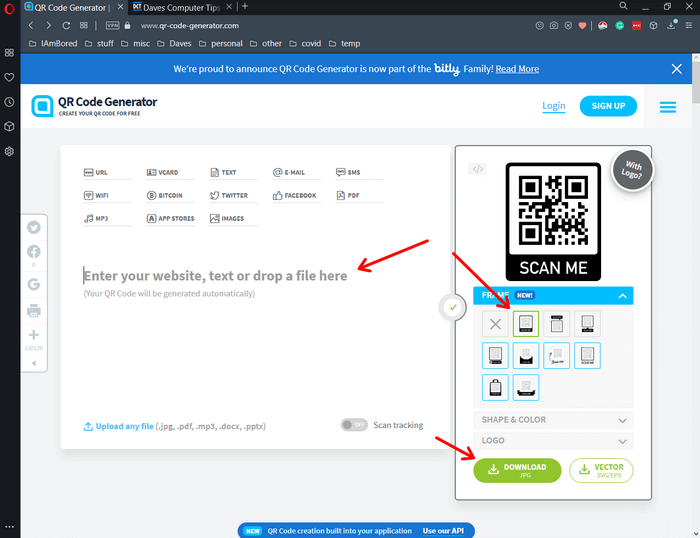Share via the Facebook sidebar icon

click(x=34, y=251)
